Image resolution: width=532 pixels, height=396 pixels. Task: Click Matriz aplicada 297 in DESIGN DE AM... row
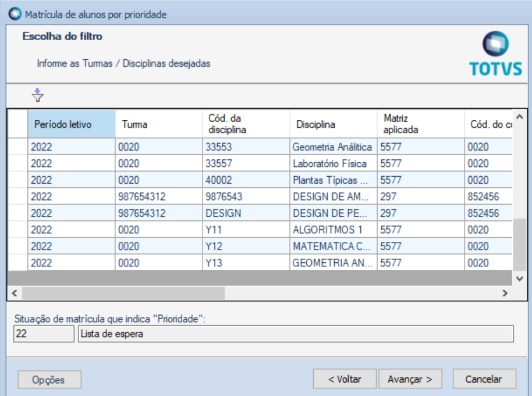pyautogui.click(x=421, y=197)
